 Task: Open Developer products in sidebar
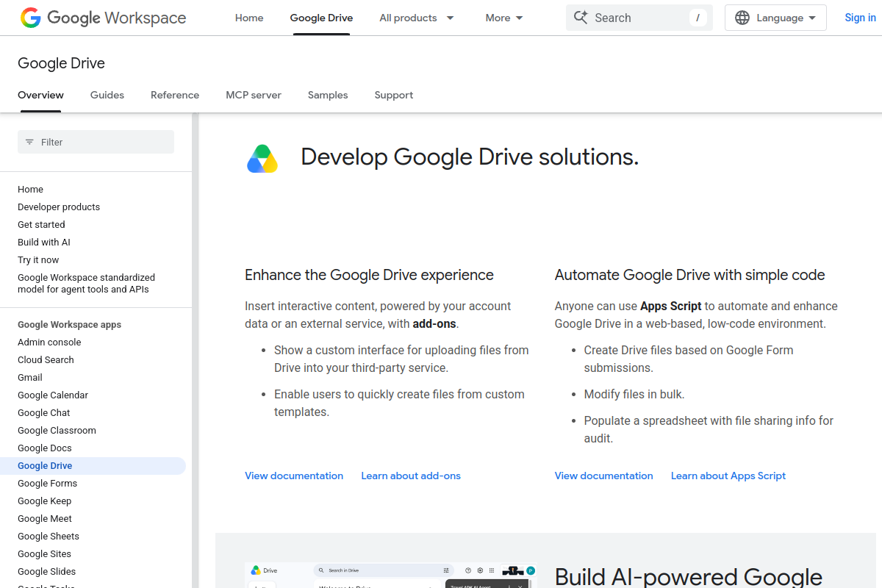(x=59, y=207)
